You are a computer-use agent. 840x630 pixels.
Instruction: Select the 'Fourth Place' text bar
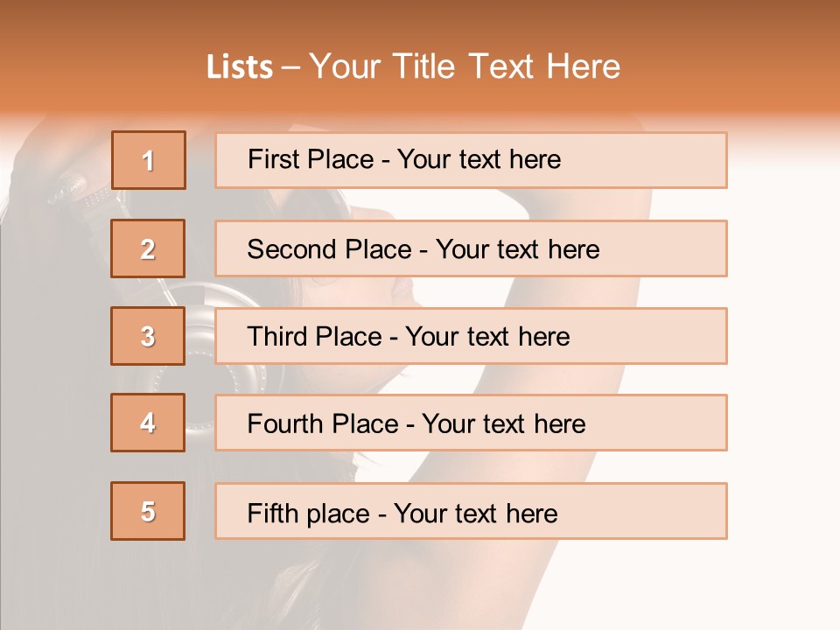(471, 423)
